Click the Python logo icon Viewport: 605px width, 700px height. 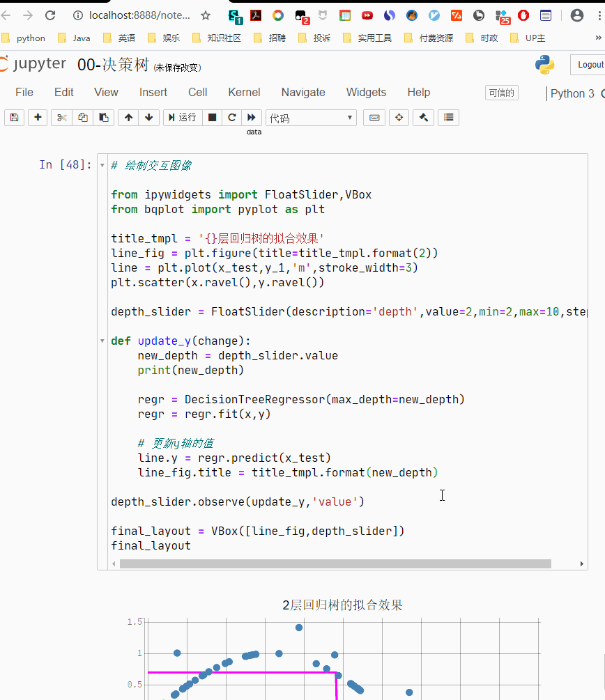tap(545, 65)
